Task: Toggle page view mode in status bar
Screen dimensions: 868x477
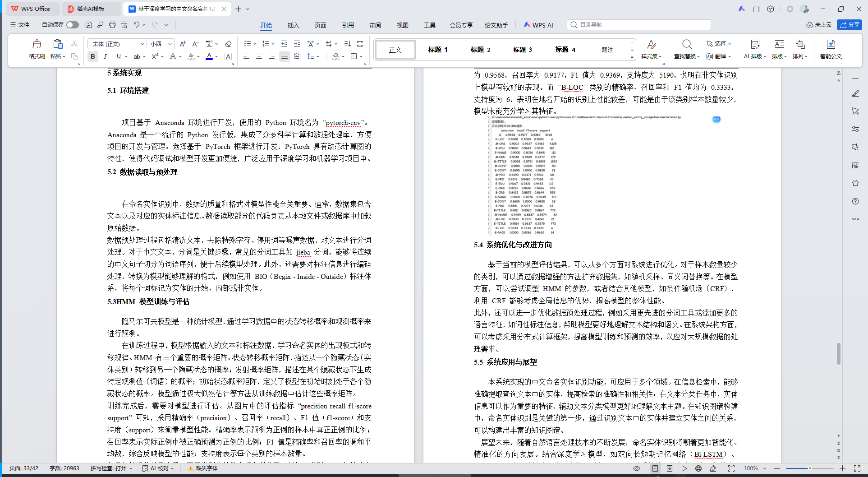Action: pyautogui.click(x=655, y=468)
